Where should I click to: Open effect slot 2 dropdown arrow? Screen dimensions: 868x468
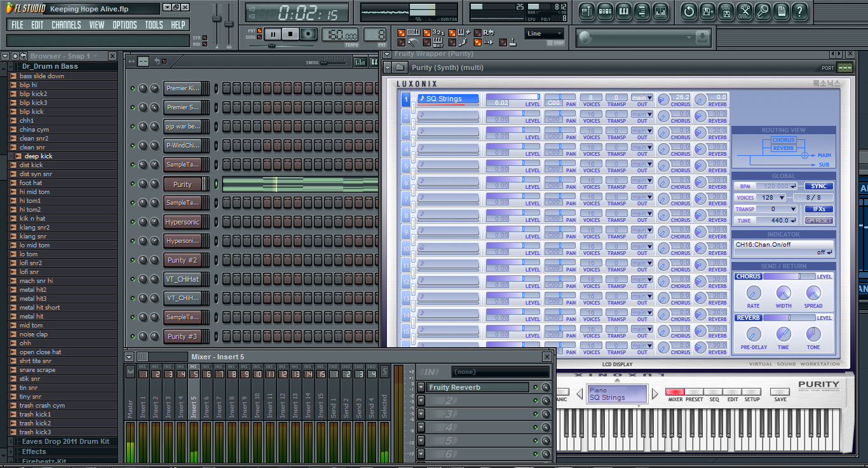coord(421,401)
